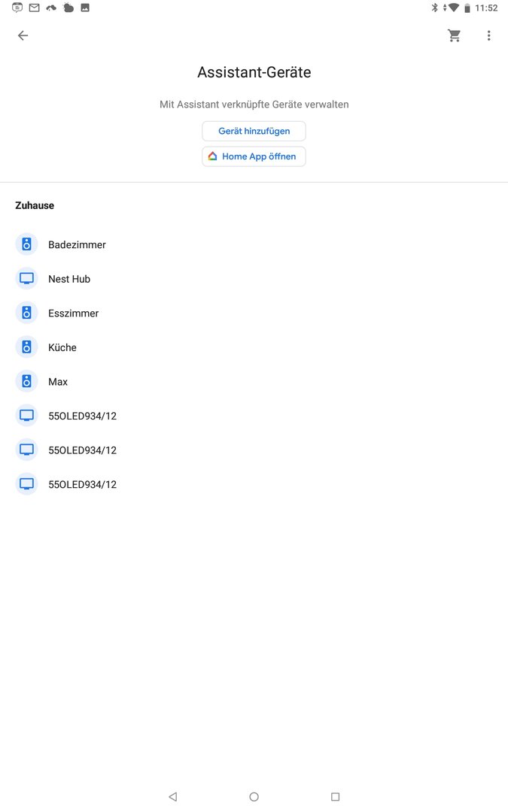
Task: Tap the weather cloud icon in status bar
Action: pyautogui.click(x=68, y=8)
